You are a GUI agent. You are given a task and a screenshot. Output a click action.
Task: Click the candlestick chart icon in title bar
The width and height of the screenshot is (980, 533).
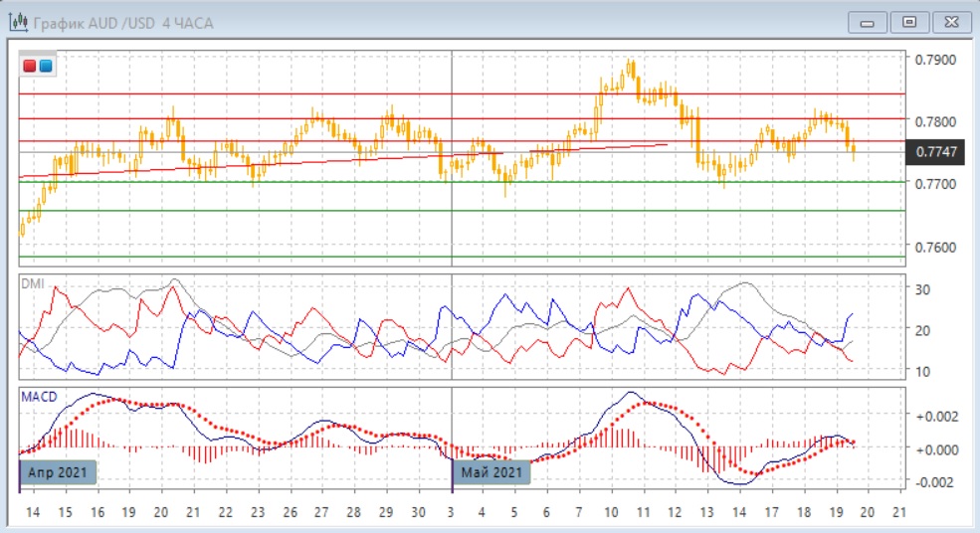[18, 22]
